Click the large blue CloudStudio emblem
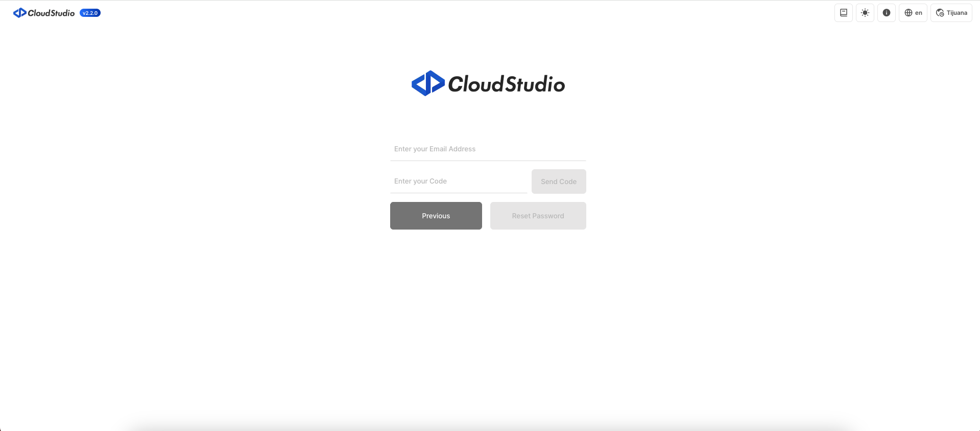Screen dimensions: 980x431 pos(427,83)
